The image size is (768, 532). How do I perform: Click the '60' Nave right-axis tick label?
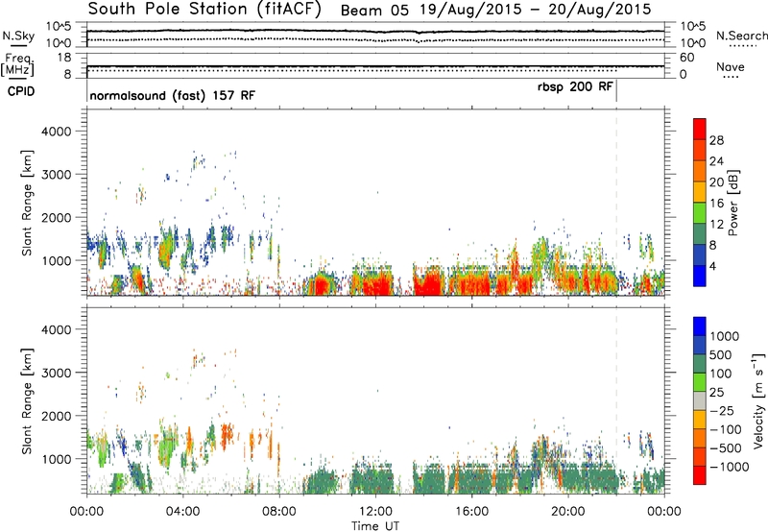(687, 58)
